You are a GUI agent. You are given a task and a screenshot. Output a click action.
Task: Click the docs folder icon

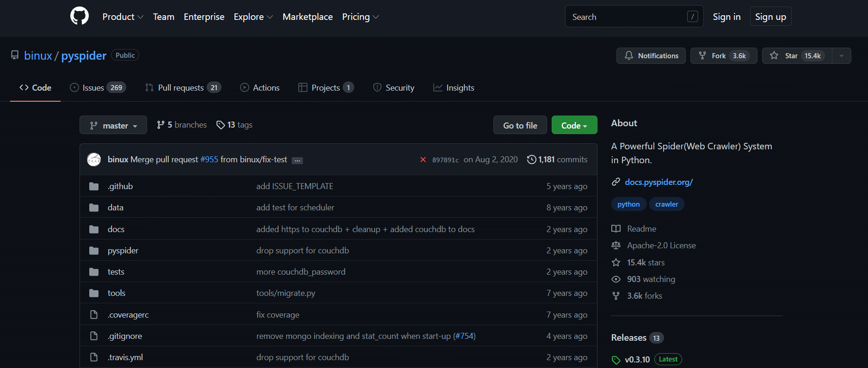(x=94, y=229)
